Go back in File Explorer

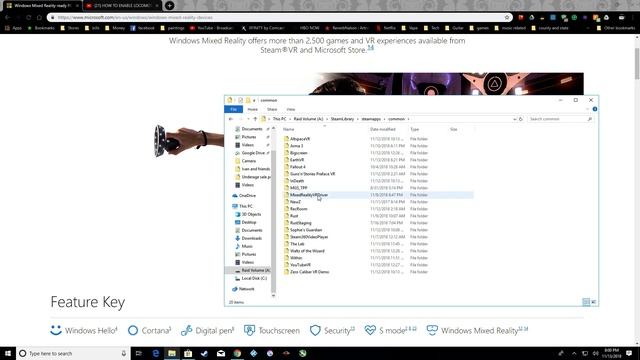pos(231,119)
